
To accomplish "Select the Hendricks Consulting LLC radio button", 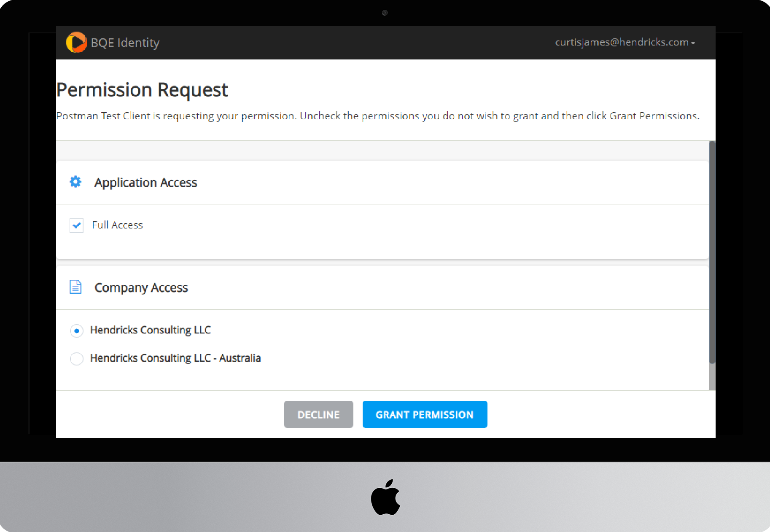I will coord(76,331).
